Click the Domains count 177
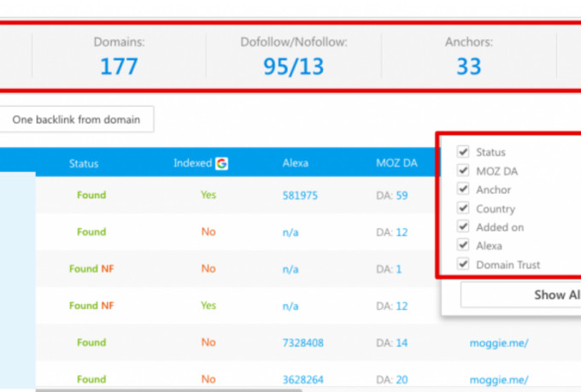 (x=118, y=66)
